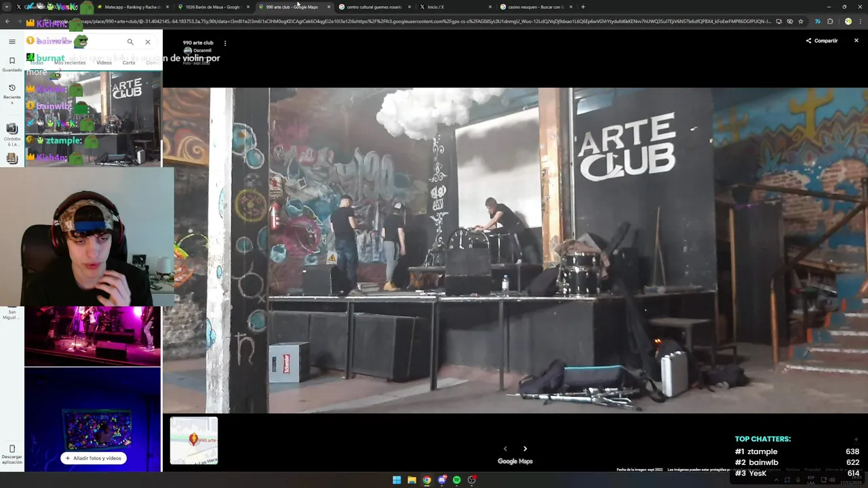Click the search magnifier icon
The width and height of the screenshot is (868, 488).
[x=130, y=42]
